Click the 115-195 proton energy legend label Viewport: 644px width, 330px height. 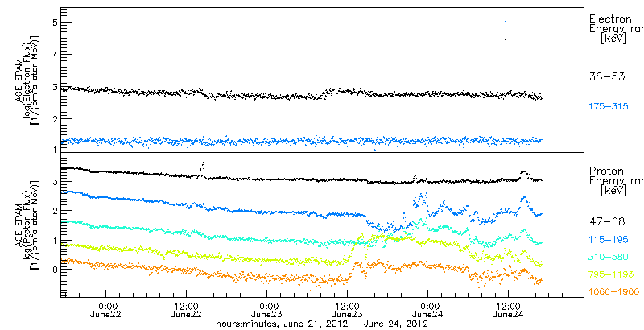click(609, 239)
